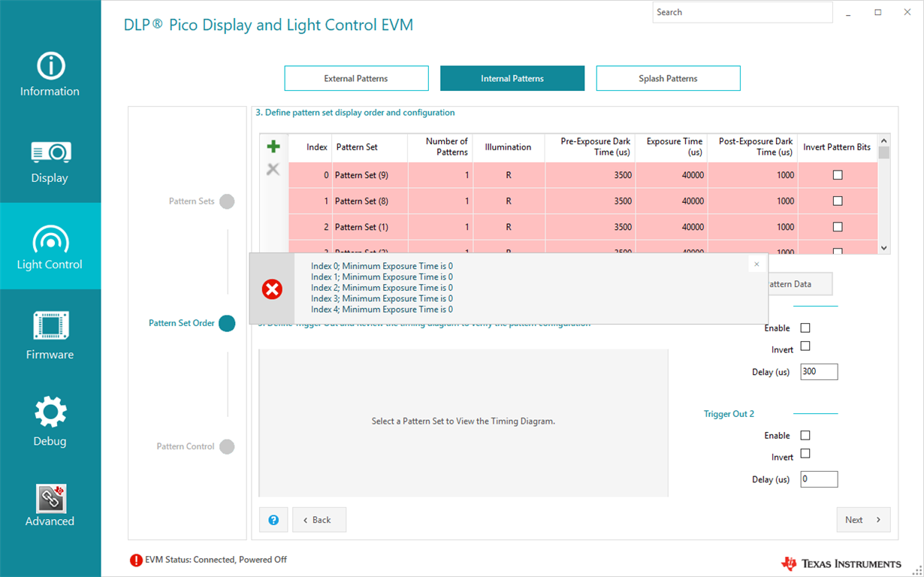Click the Texas Instruments logo

(841, 563)
